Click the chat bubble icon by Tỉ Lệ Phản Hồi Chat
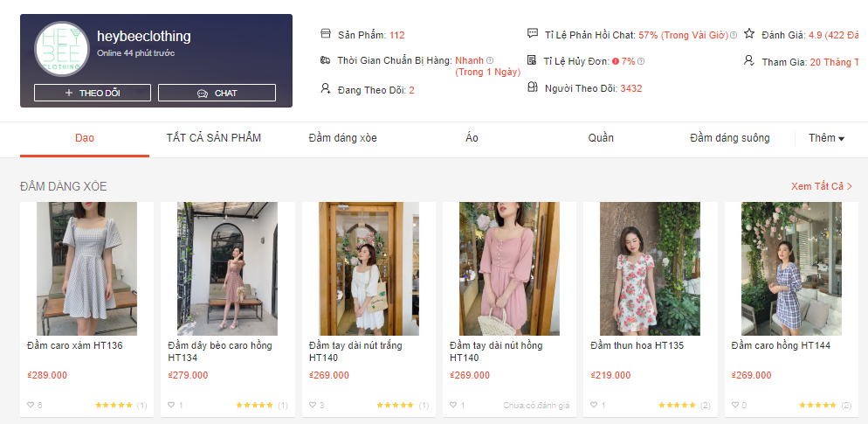 coord(533,34)
